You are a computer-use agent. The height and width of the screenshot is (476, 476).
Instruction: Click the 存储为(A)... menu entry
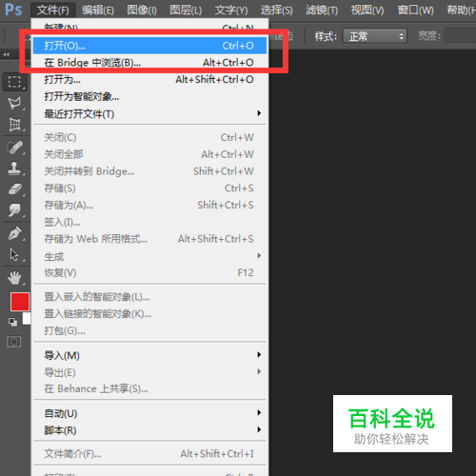[149, 205]
